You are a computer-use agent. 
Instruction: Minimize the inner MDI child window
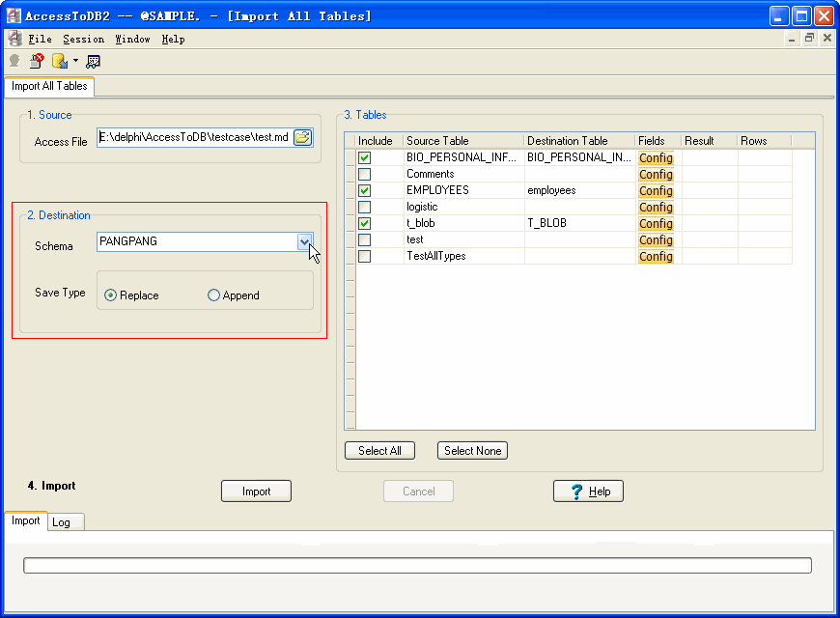792,39
